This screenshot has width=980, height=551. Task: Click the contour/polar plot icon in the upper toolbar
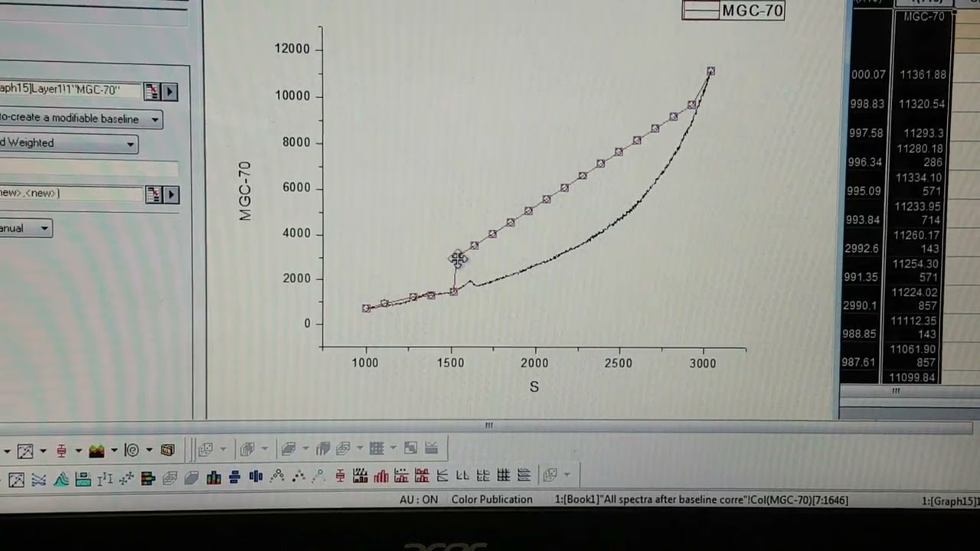132,451
